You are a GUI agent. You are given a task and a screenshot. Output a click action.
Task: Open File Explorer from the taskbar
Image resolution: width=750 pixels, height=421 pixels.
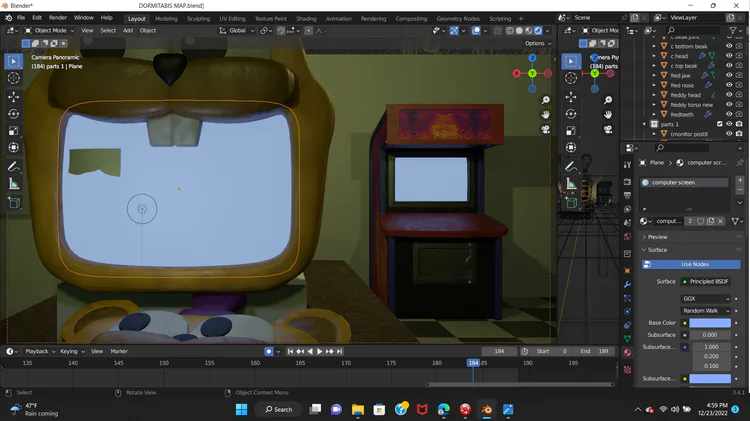coord(358,410)
